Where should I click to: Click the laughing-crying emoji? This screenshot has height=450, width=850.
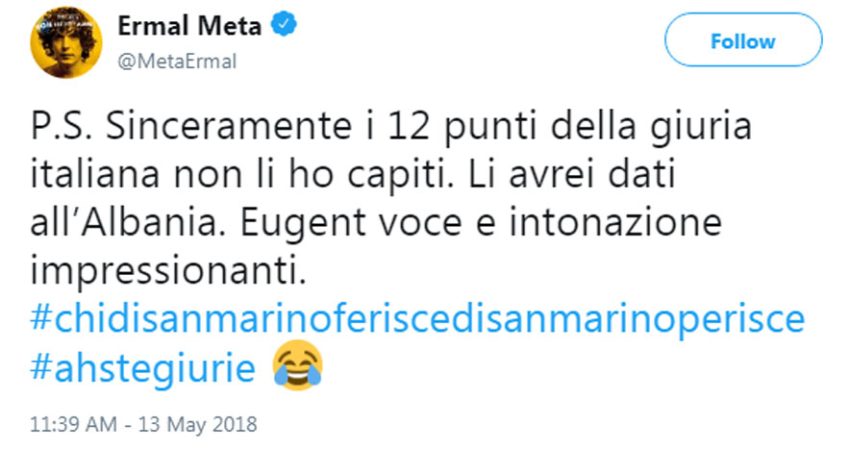coord(297,368)
